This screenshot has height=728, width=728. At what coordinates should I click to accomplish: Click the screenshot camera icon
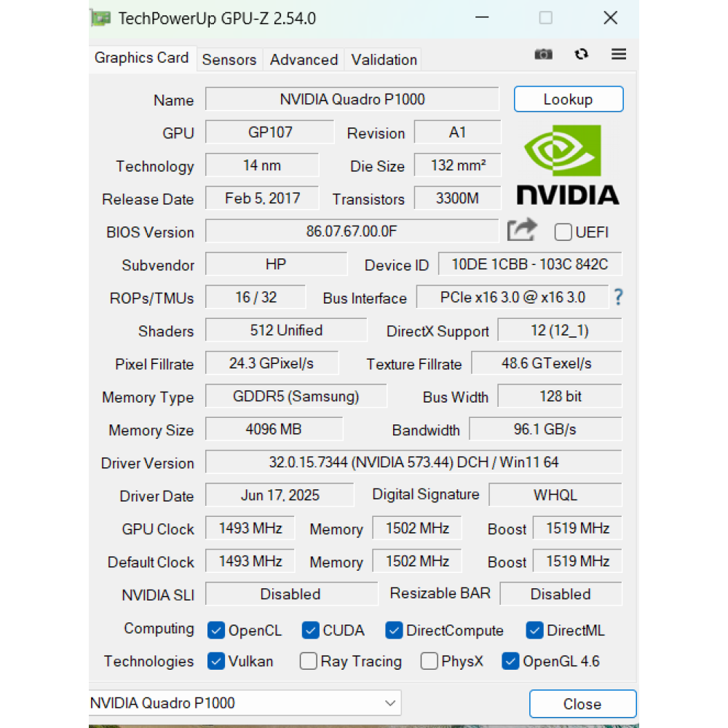pos(543,55)
